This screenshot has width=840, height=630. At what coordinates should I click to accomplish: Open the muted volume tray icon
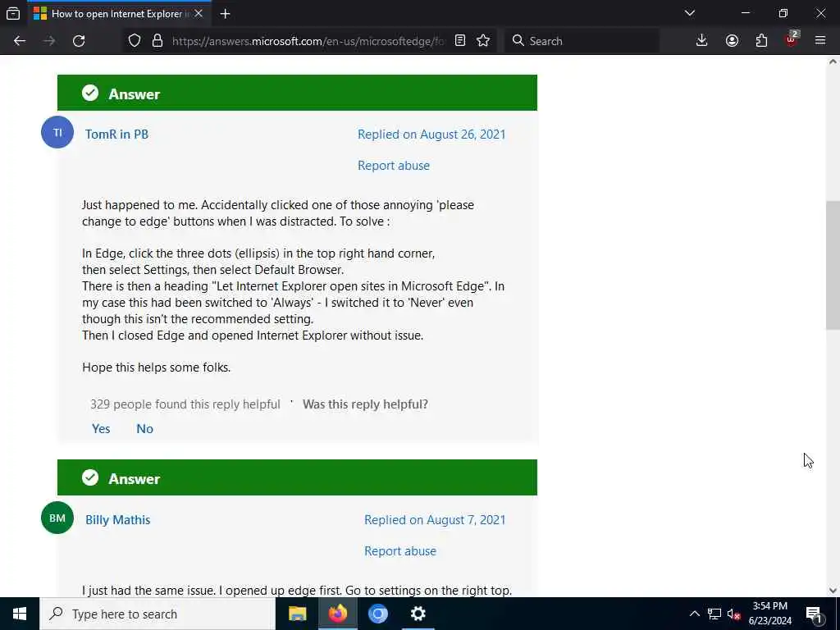click(734, 614)
